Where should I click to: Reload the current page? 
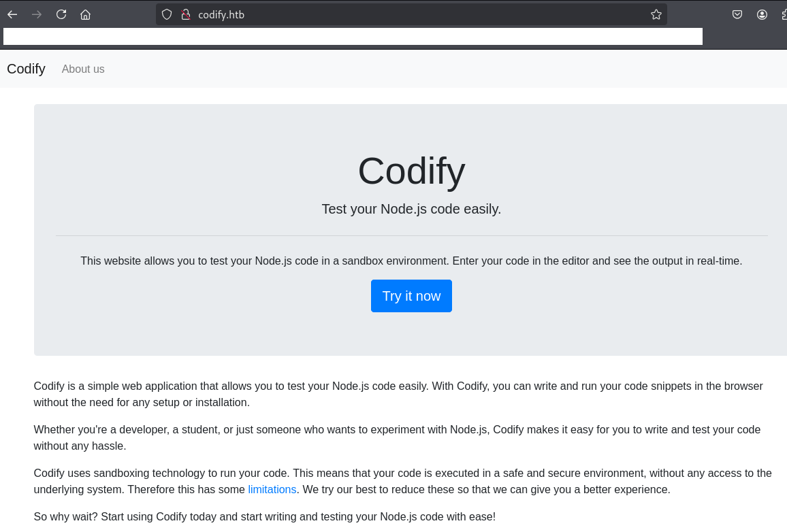pyautogui.click(x=61, y=14)
